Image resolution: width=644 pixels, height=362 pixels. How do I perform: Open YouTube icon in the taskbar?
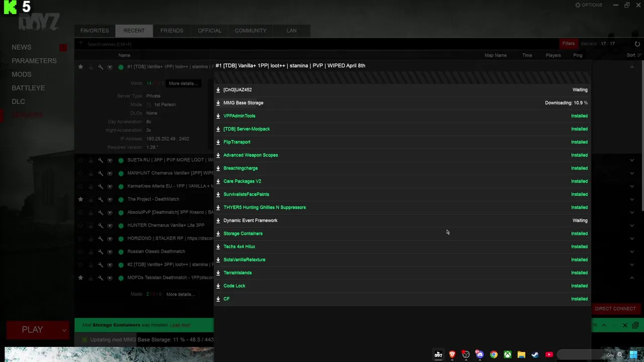point(549,354)
